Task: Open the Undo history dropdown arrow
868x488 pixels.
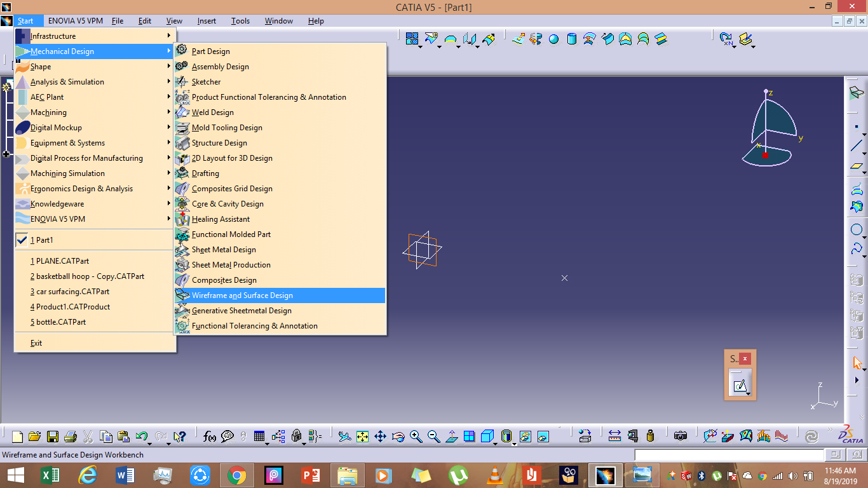Action: [x=149, y=444]
